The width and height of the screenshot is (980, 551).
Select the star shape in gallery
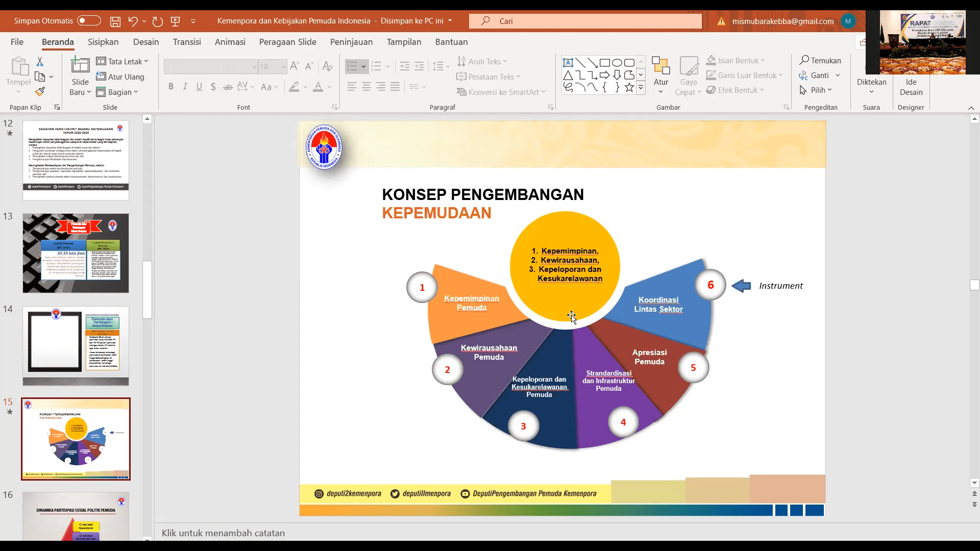629,87
